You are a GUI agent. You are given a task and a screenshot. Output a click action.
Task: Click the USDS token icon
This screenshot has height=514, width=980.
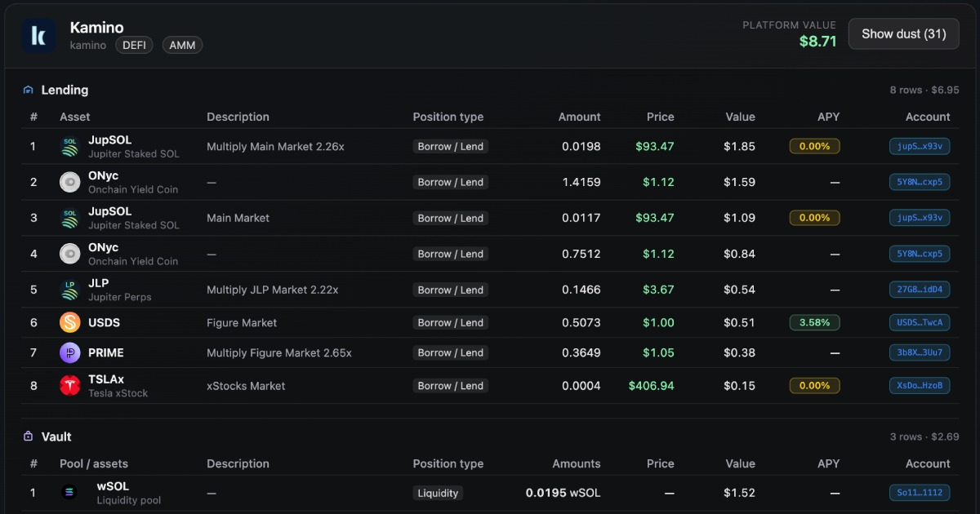(70, 322)
